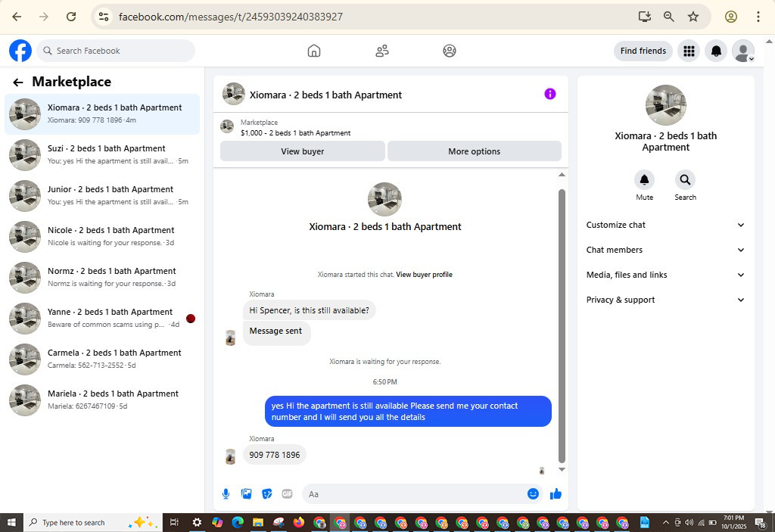
Task: Open Firefox on taskbar
Action: pos(298,522)
